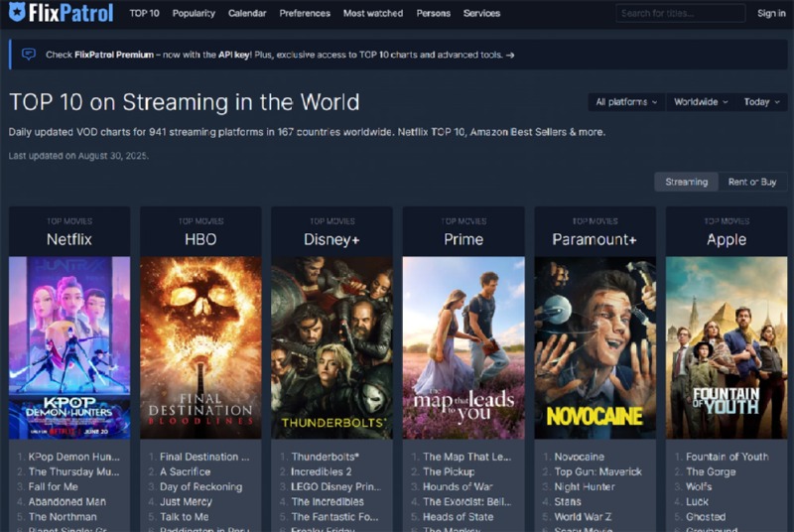Click the Final Destination Bloodlines poster
The height and width of the screenshot is (532, 794).
tap(200, 347)
